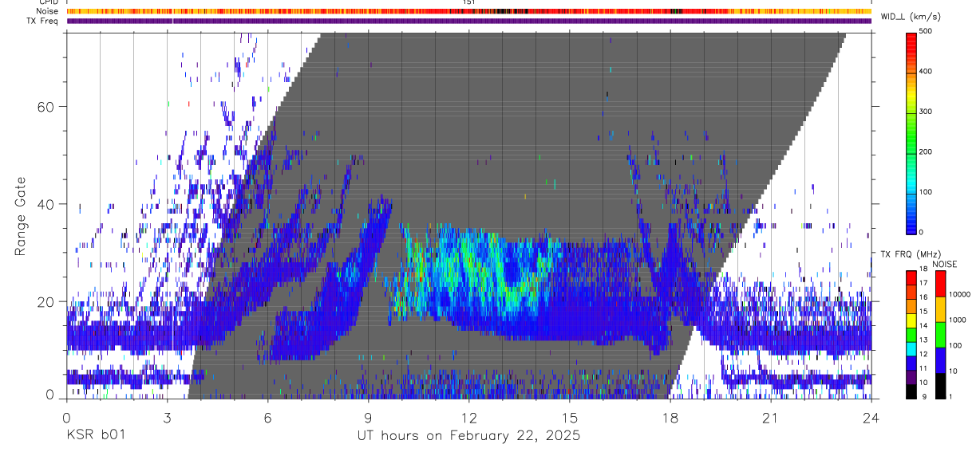Click the NOISE color scale bar
Viewport: 980px width, 452px height.
click(x=941, y=334)
